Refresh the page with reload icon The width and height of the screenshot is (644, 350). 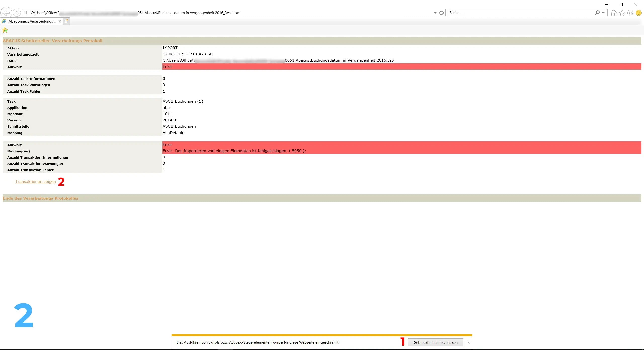click(x=441, y=13)
